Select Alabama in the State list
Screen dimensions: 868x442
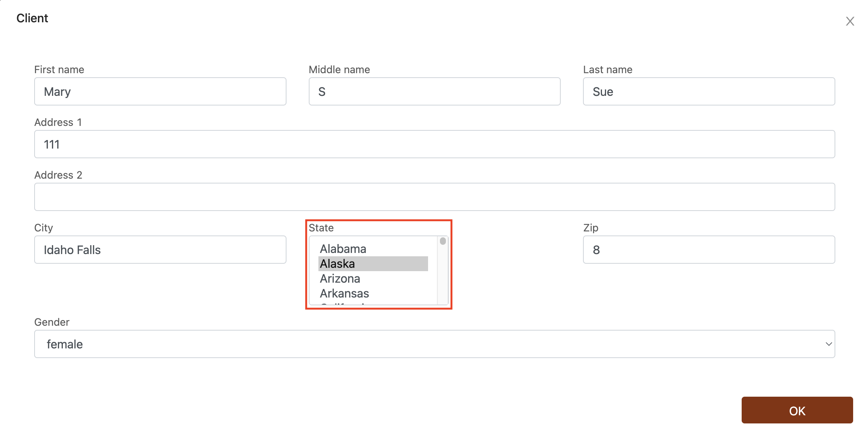point(343,249)
